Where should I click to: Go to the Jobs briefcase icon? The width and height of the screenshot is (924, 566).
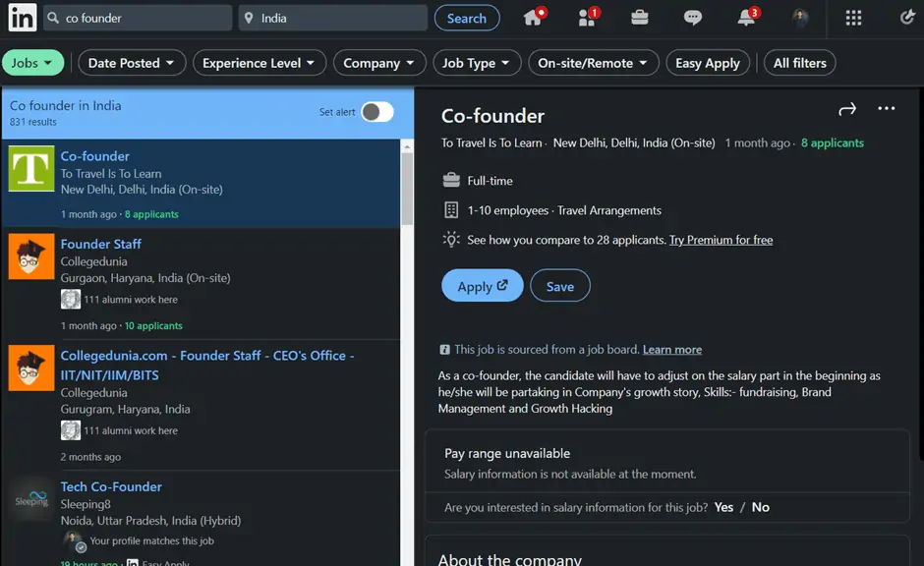[x=639, y=18]
